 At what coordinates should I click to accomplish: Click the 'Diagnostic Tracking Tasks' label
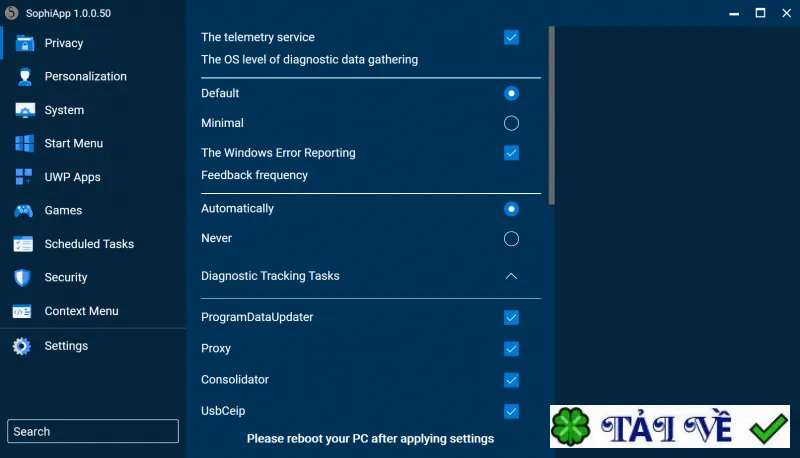pyautogui.click(x=270, y=276)
